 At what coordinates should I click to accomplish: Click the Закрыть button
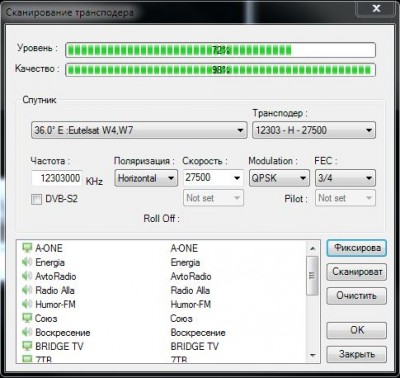(357, 354)
